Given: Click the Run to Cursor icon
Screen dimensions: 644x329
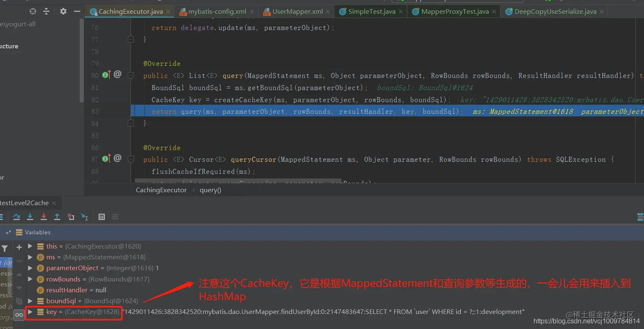Looking at the screenshot, I should click(x=84, y=217).
